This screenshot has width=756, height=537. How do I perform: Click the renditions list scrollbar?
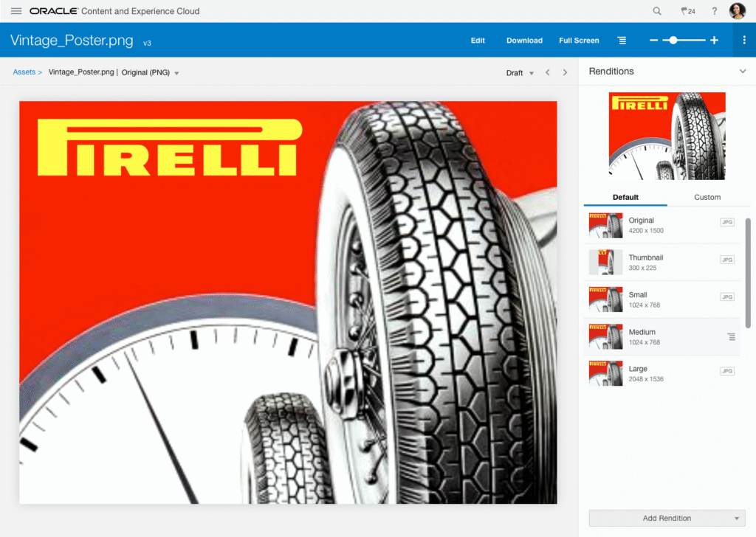[x=749, y=273]
